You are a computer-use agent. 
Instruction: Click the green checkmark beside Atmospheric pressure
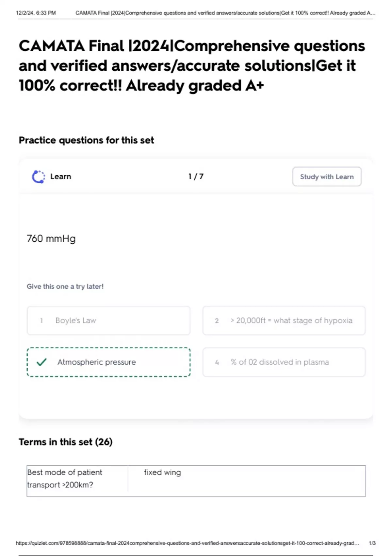point(41,362)
